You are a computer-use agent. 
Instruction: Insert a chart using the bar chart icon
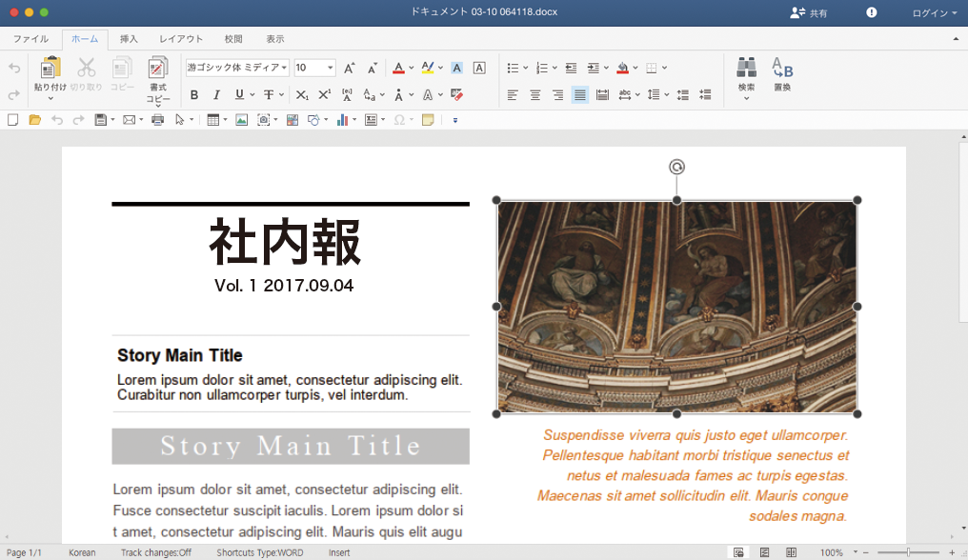[342, 119]
